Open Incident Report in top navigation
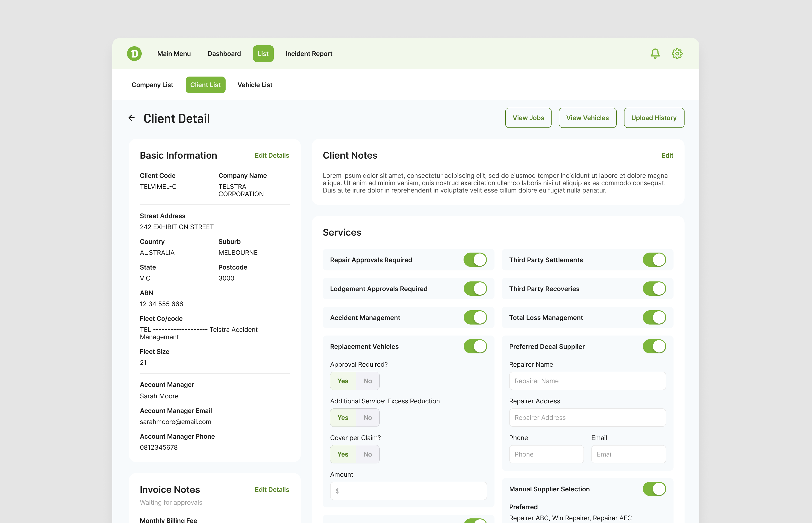The image size is (812, 523). pos(309,54)
